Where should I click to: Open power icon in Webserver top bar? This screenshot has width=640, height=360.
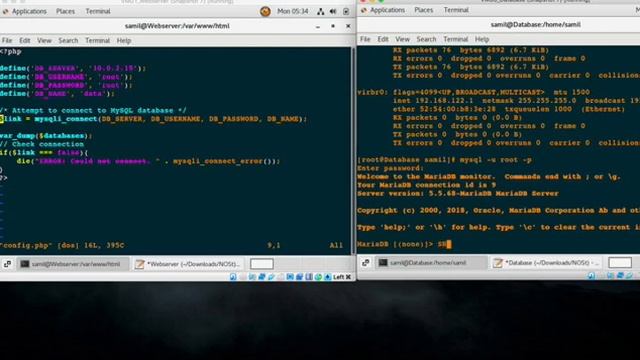click(x=346, y=11)
